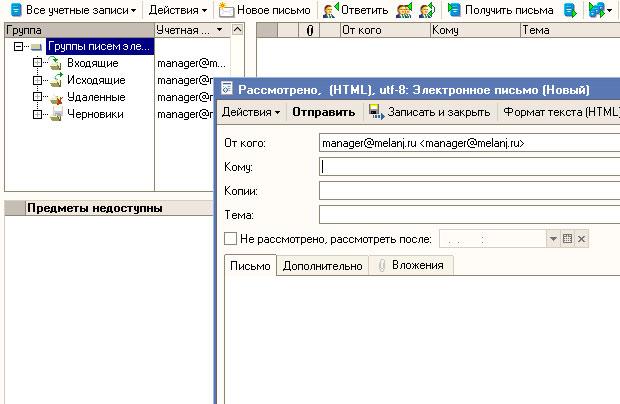Open the main toolbar 'Действия' menu
Viewport: 620px width, 404px height.
point(178,10)
